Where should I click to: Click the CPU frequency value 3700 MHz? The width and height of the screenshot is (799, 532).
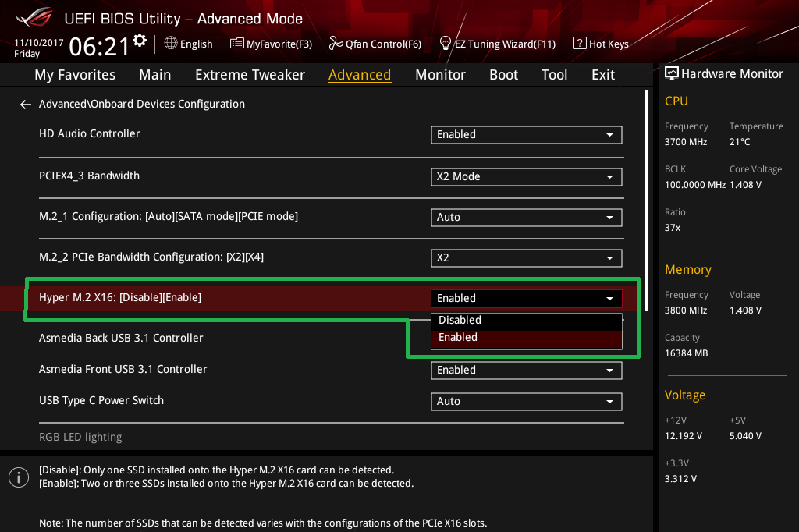click(x=686, y=142)
